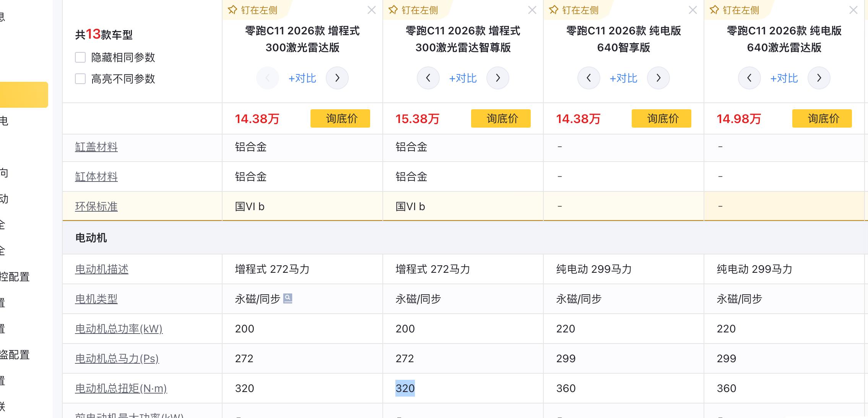
Task: Go to previous model in 300激光雷达智尊版 column
Action: coord(428,78)
